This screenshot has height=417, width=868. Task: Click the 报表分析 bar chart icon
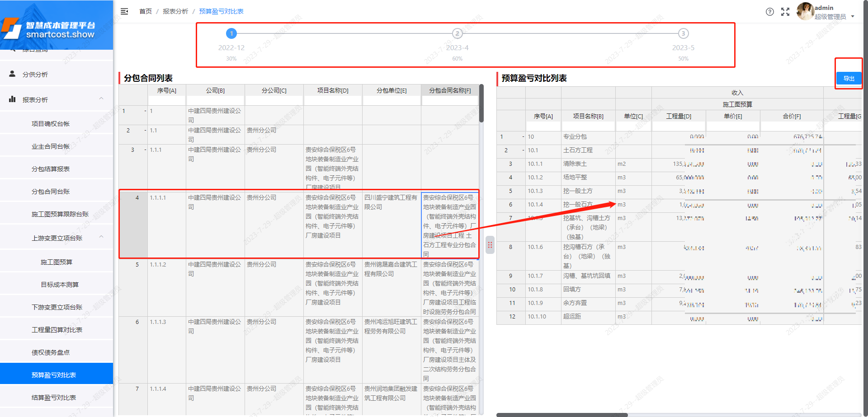pyautogui.click(x=12, y=99)
